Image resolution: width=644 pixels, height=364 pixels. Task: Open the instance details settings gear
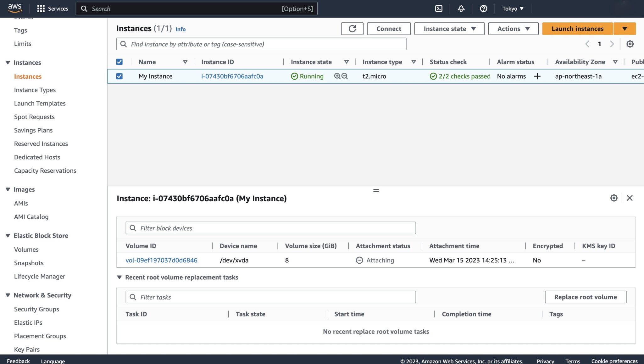pyautogui.click(x=614, y=198)
